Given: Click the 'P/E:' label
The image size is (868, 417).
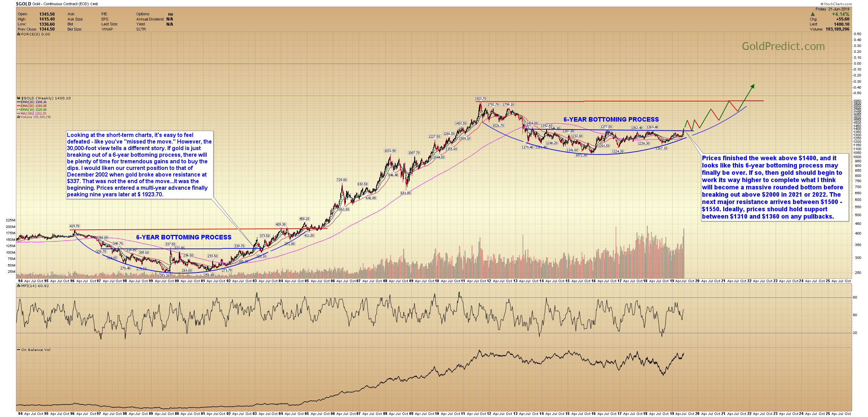Looking at the screenshot, I should (105, 14).
